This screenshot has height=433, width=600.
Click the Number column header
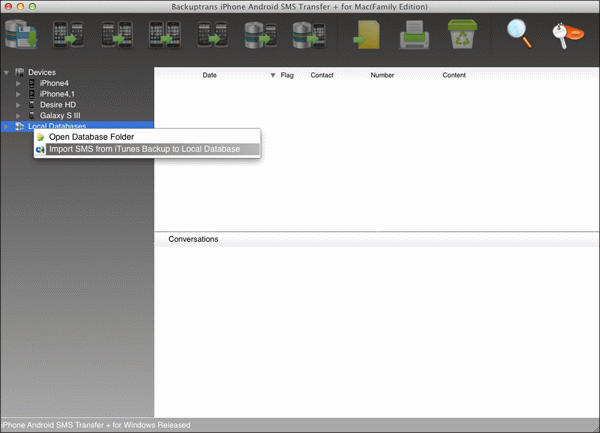click(382, 75)
